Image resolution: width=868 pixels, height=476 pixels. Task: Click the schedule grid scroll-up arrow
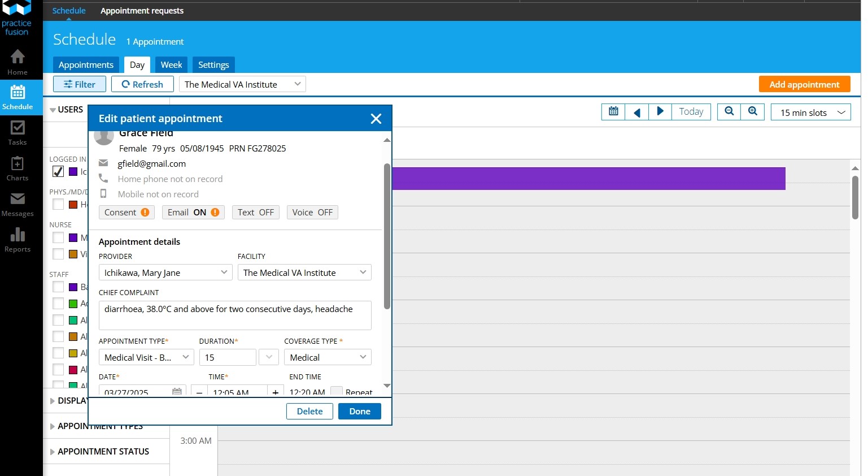(x=855, y=168)
